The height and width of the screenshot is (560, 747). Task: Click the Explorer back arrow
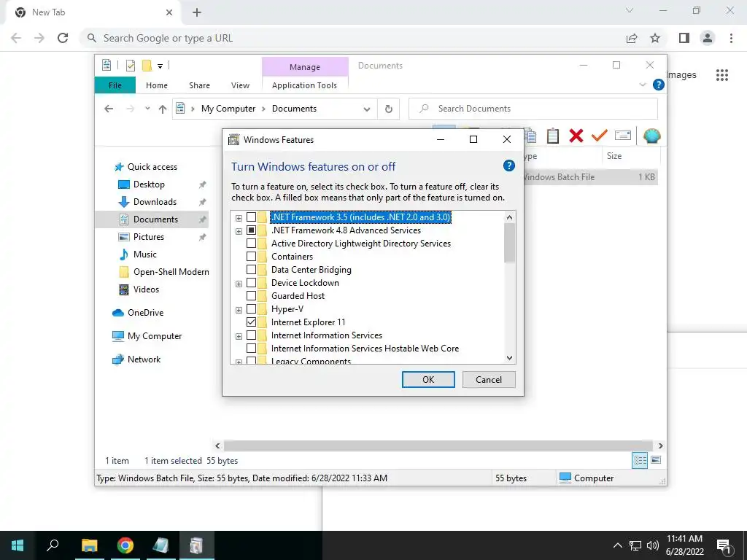109,109
